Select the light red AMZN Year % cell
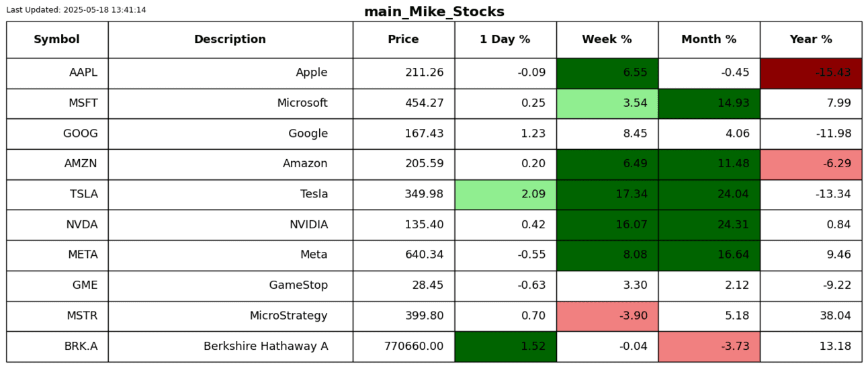868x368 pixels. point(811,164)
